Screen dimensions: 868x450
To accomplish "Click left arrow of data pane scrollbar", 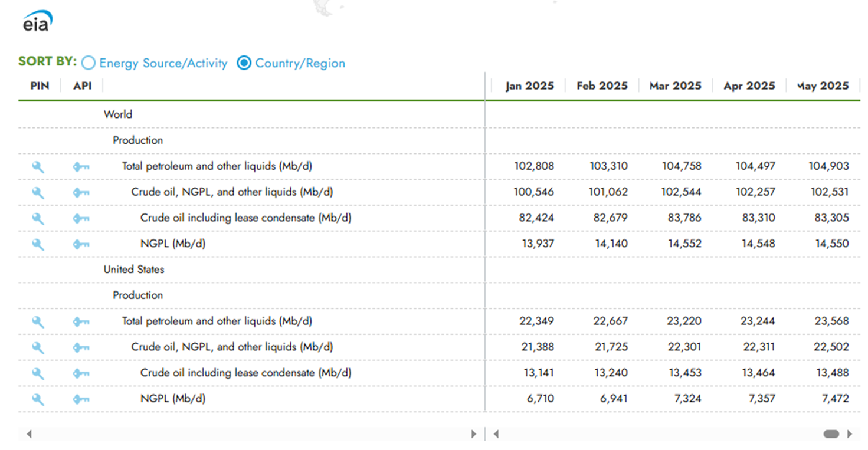I will point(496,434).
